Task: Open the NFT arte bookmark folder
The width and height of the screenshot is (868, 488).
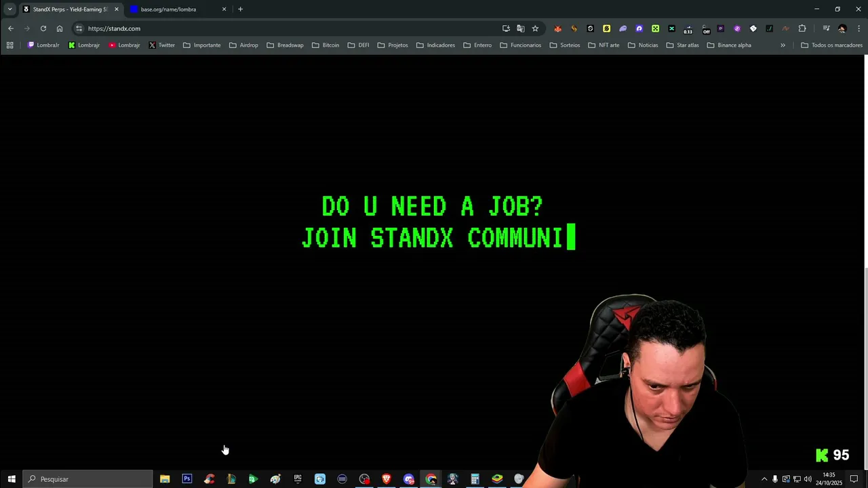Action: [604, 45]
